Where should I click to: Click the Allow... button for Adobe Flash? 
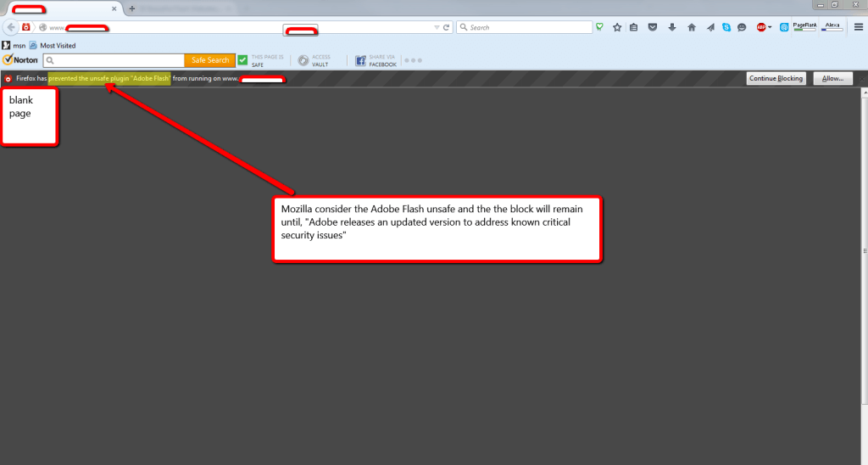832,79
